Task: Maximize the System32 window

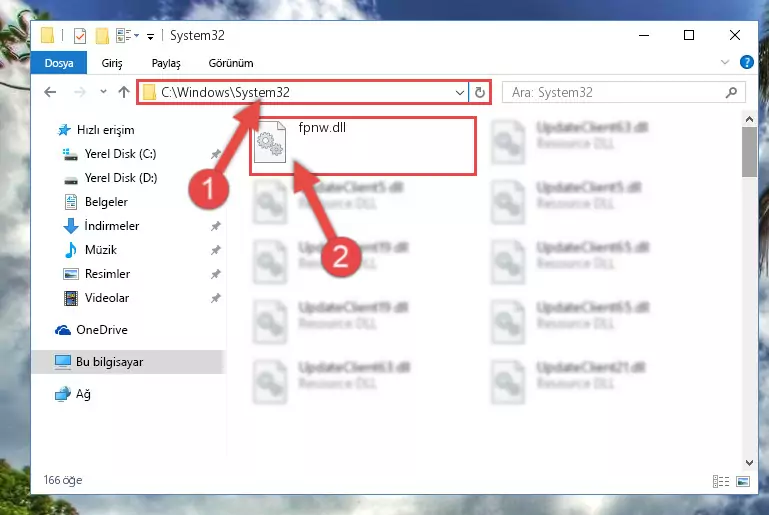Action: [x=689, y=35]
